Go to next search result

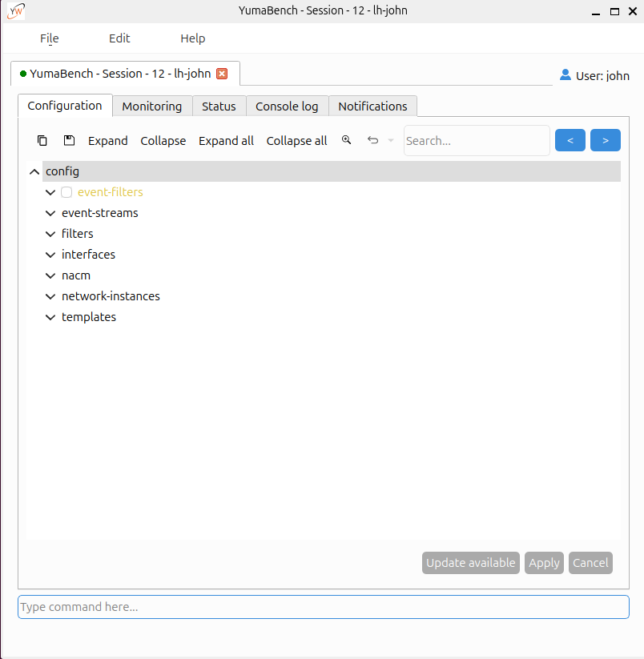[606, 140]
